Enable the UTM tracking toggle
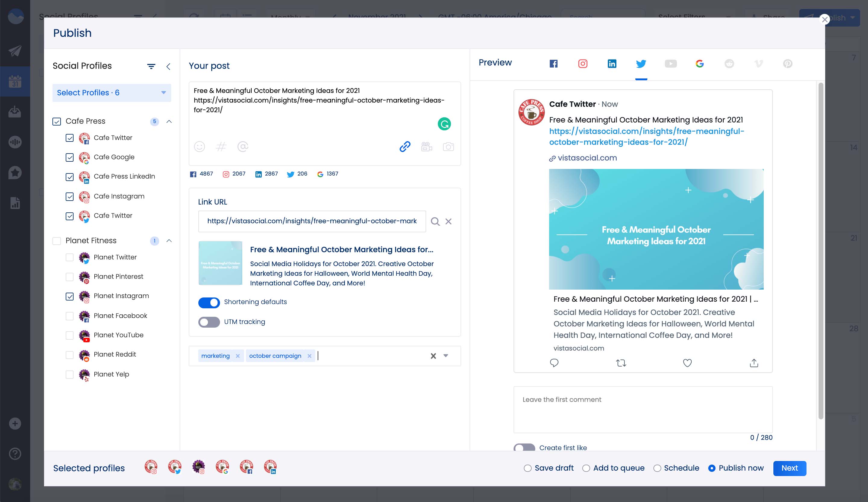This screenshot has height=502, width=868. click(x=209, y=322)
